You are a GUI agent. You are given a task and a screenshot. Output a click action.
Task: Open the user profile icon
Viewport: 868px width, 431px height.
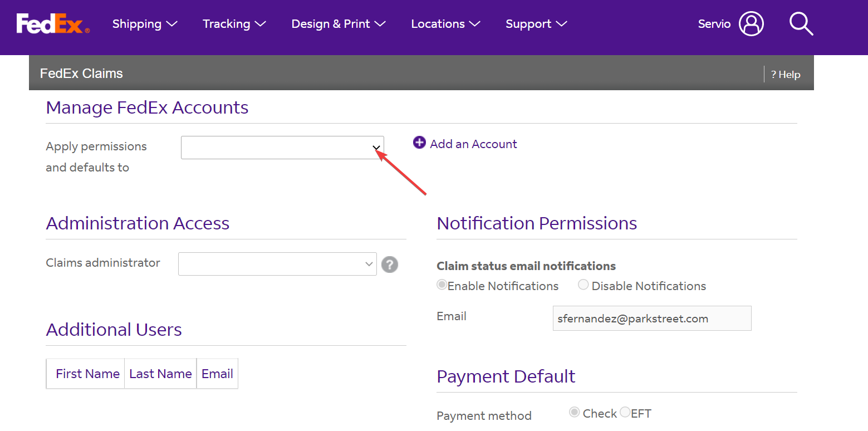pos(751,24)
